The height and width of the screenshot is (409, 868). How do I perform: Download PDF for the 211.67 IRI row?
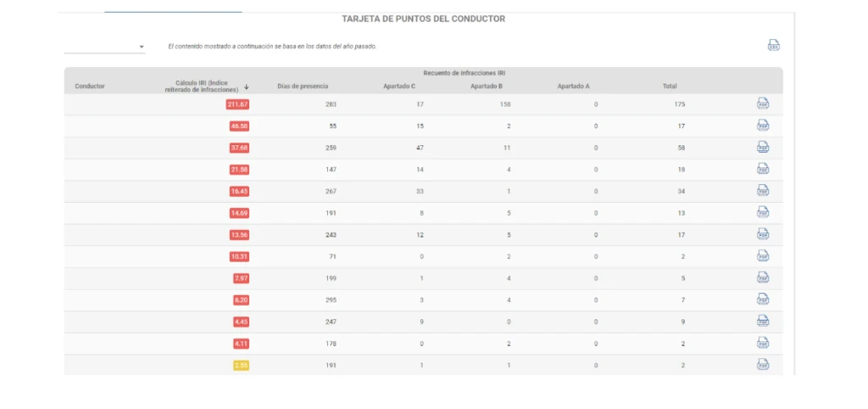763,104
